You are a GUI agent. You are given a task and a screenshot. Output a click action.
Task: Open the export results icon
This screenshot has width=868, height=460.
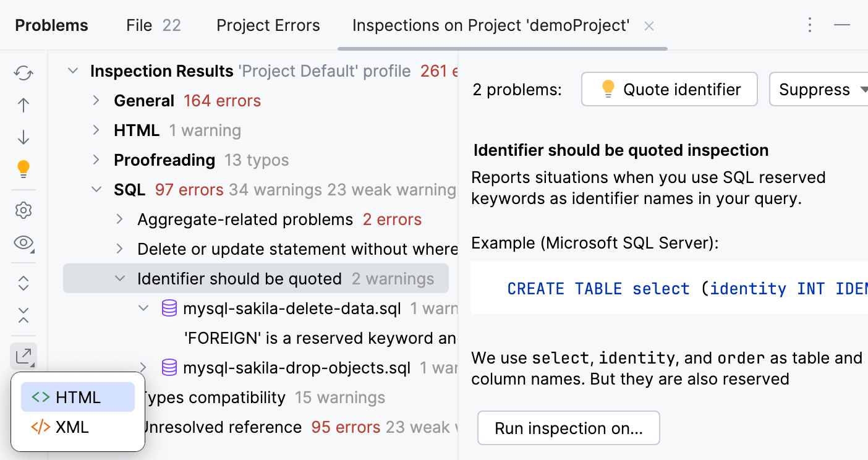pyautogui.click(x=23, y=356)
